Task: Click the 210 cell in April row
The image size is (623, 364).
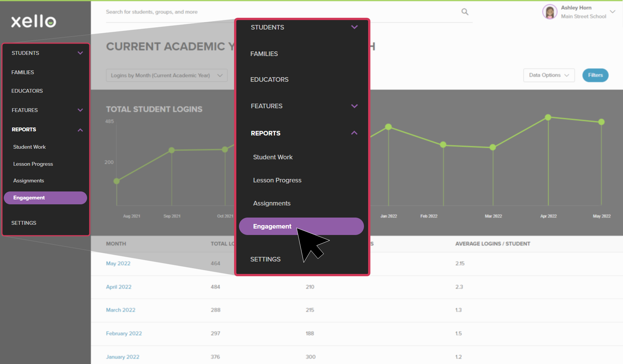Action: pyautogui.click(x=310, y=287)
